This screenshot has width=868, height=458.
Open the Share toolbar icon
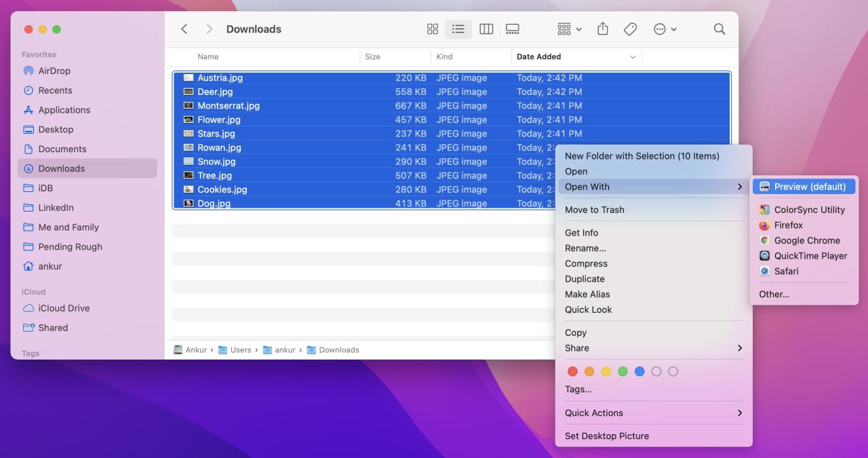[602, 28]
